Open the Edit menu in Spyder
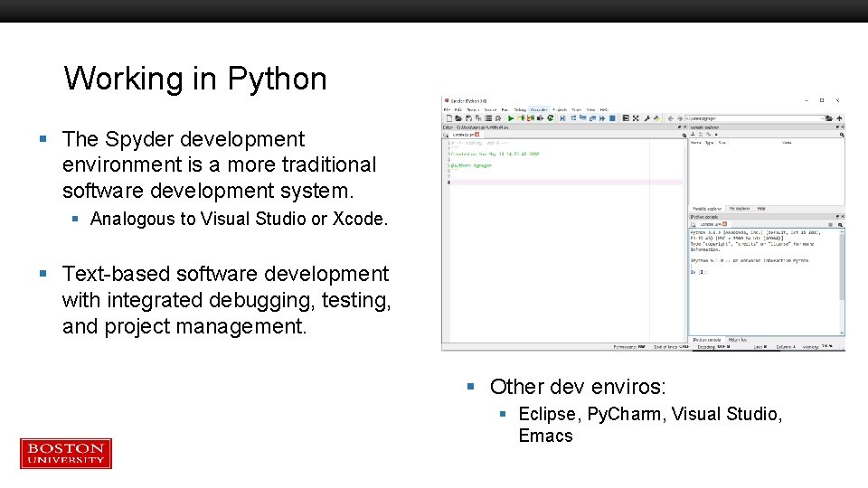Image resolution: width=868 pixels, height=488 pixels. [x=458, y=109]
